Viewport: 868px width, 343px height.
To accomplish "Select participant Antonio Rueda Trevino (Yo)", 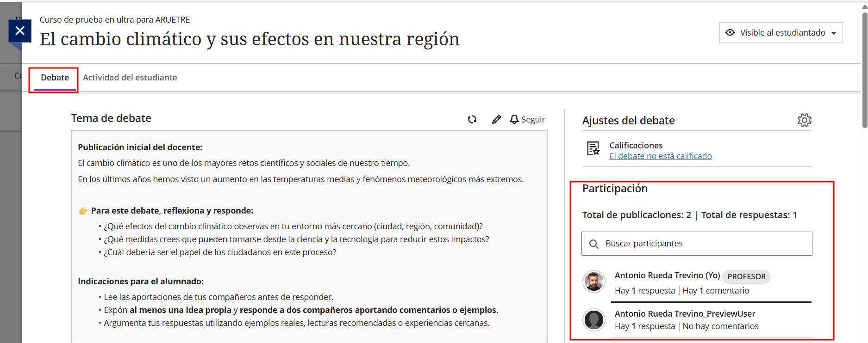I will 667,276.
